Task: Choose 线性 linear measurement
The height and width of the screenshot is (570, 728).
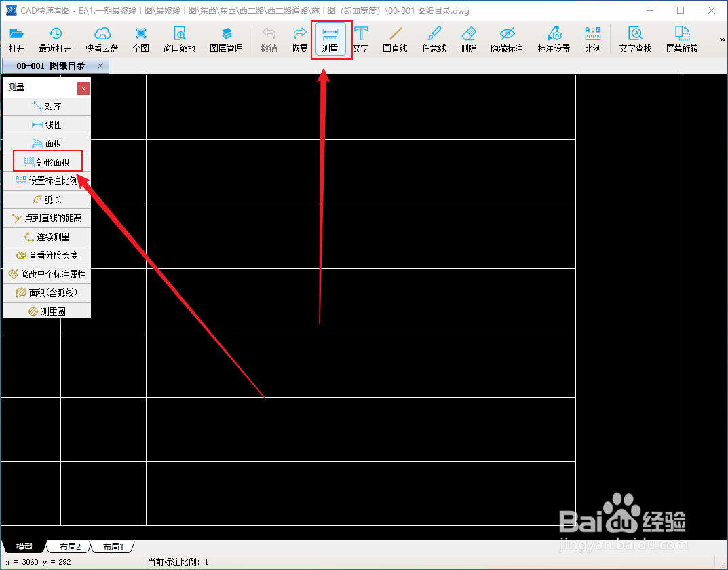Action: [47, 125]
